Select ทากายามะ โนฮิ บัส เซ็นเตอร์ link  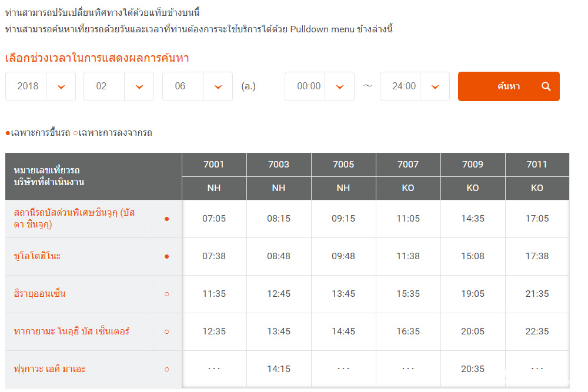tap(71, 331)
